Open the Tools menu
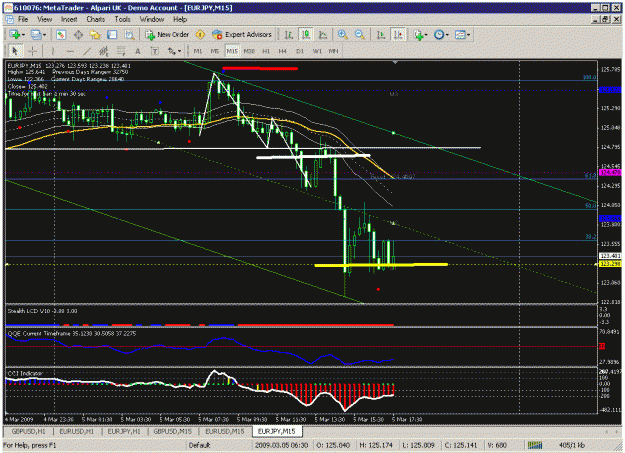The image size is (625, 453). (x=122, y=19)
